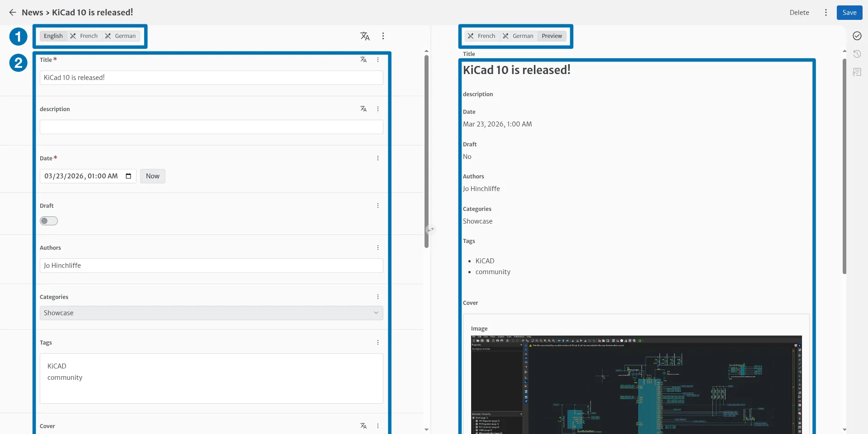
Task: Click the preview author Jo Hinchliffe text
Action: 481,189
